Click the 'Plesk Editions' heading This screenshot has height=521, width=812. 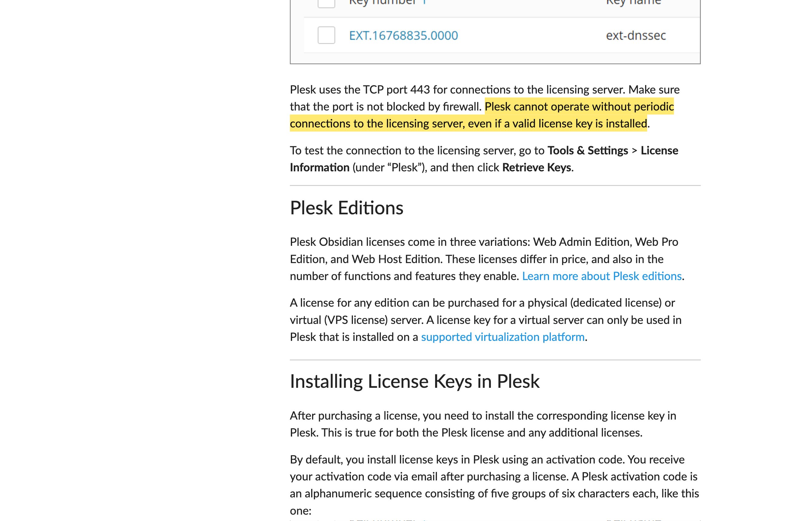[346, 208]
